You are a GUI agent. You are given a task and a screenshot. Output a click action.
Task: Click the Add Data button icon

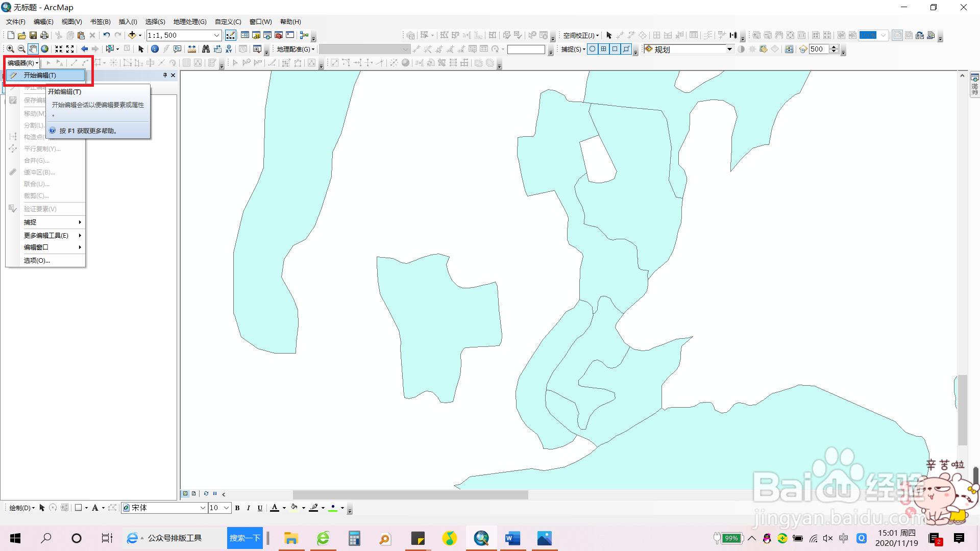point(132,35)
